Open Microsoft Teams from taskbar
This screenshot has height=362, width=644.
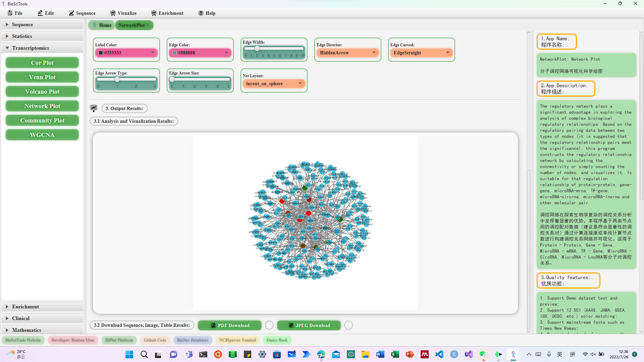pos(188,354)
